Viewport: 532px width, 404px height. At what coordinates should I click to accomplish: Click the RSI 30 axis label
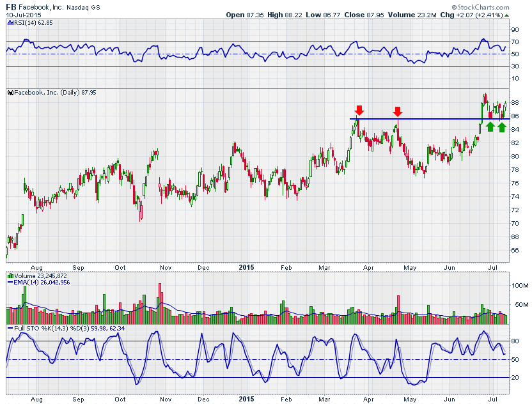coord(515,66)
